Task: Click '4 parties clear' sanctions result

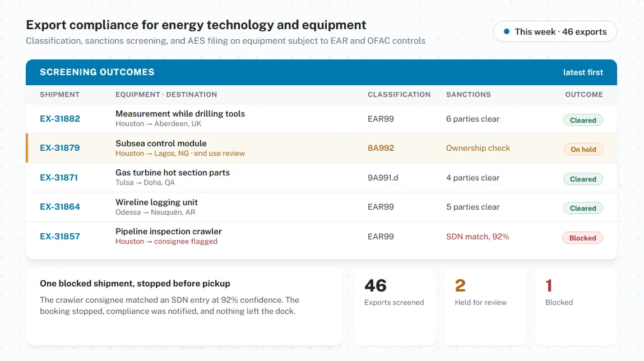Action: pyautogui.click(x=472, y=178)
